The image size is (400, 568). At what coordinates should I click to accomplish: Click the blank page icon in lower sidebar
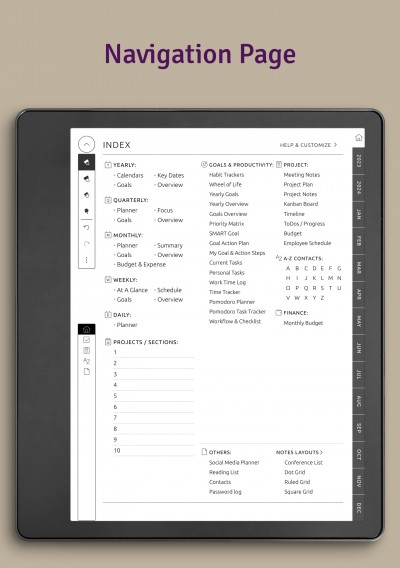pyautogui.click(x=87, y=372)
